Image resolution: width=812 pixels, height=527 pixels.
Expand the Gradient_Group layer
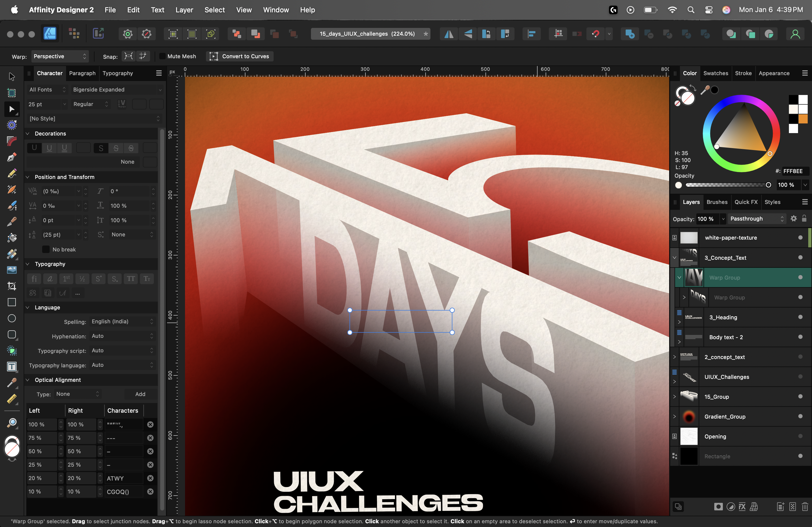tap(674, 416)
